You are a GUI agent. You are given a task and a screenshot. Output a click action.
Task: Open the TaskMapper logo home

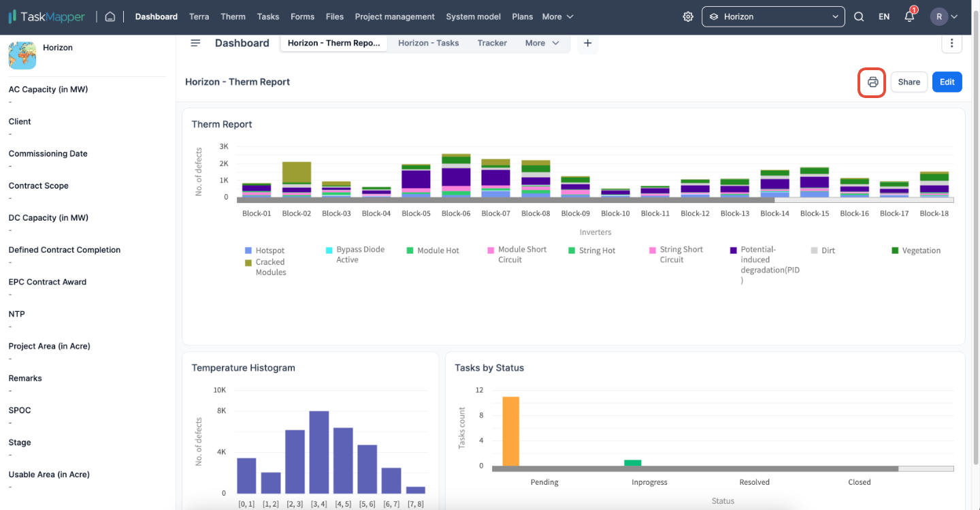[x=47, y=16]
